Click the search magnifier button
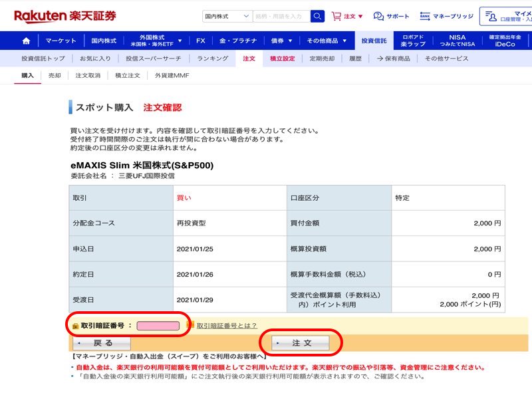 tap(317, 16)
